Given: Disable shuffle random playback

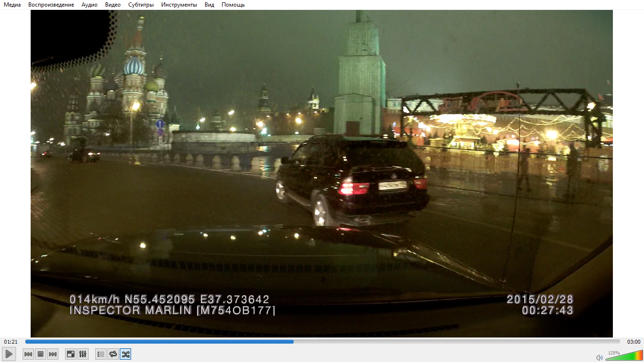Looking at the screenshot, I should coord(125,354).
